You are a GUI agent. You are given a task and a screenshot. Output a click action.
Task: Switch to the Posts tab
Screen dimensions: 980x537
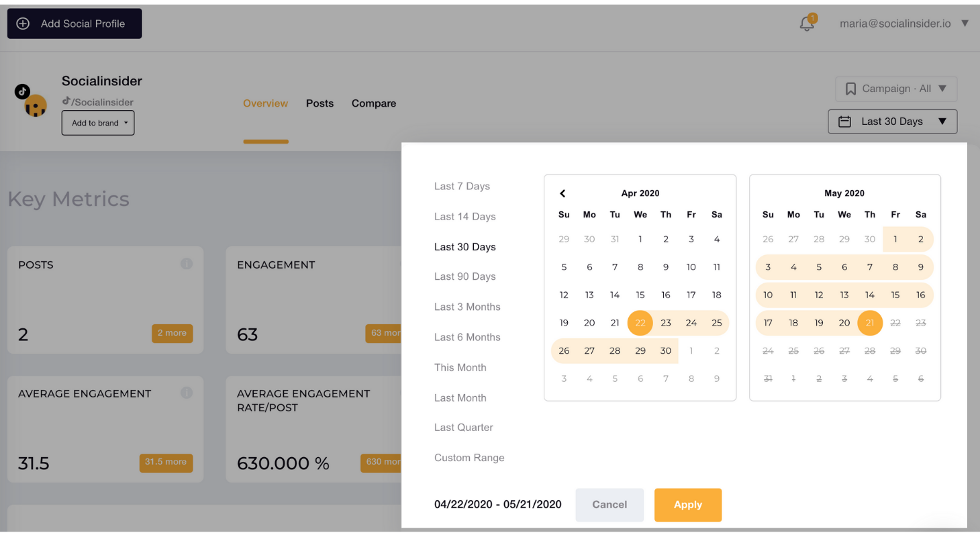click(320, 103)
